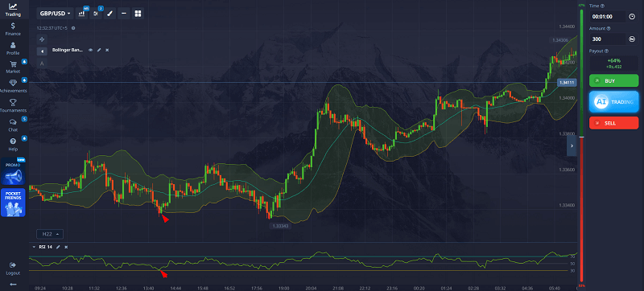The width and height of the screenshot is (644, 291).
Task: Open the Achievements page
Action: 13,86
